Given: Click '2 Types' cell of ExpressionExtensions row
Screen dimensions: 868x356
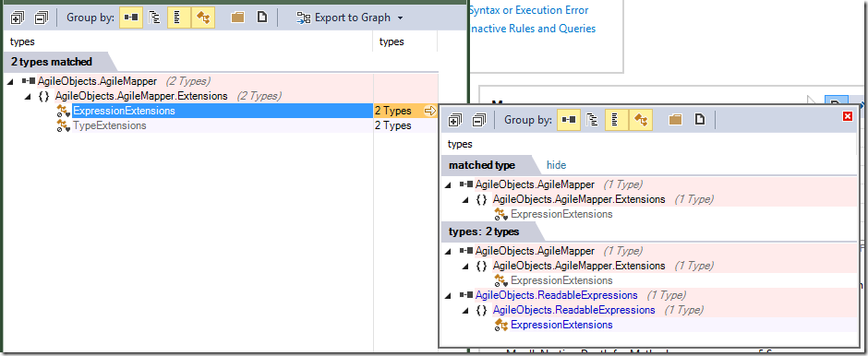Looking at the screenshot, I should (x=393, y=111).
